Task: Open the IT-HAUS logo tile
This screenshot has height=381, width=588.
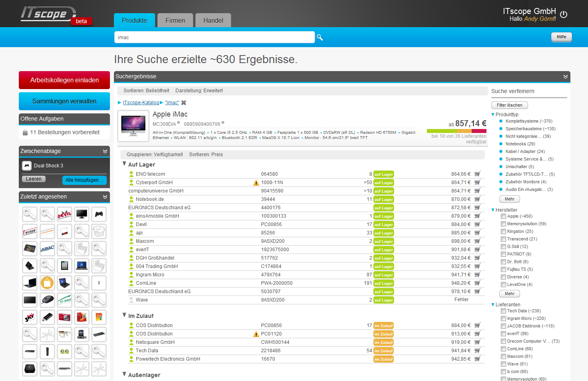Action: coord(64,300)
